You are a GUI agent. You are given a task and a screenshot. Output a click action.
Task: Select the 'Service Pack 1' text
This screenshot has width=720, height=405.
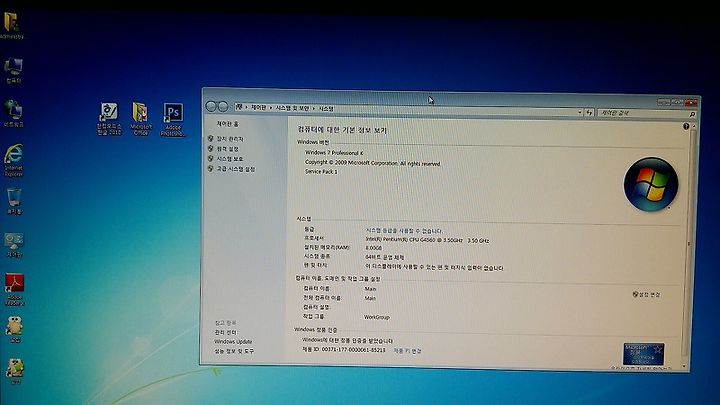(x=321, y=172)
